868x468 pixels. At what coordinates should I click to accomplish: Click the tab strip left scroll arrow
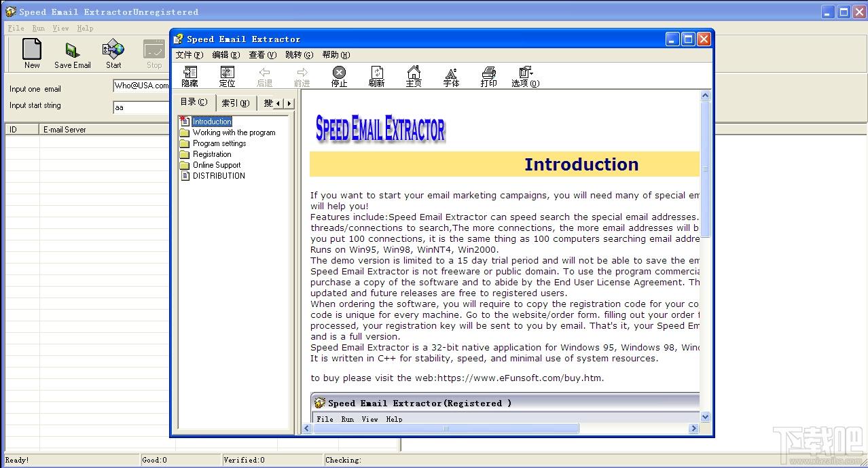[x=278, y=103]
